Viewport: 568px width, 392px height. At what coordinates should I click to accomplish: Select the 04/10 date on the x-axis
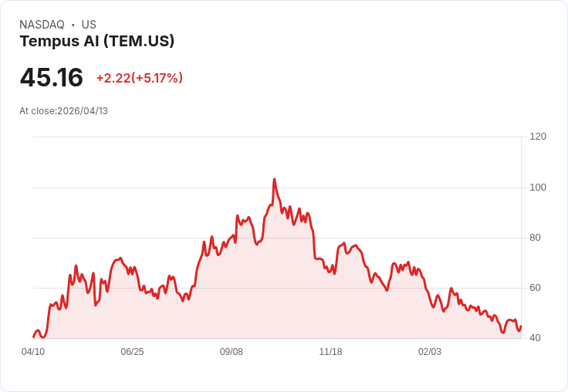tap(33, 352)
